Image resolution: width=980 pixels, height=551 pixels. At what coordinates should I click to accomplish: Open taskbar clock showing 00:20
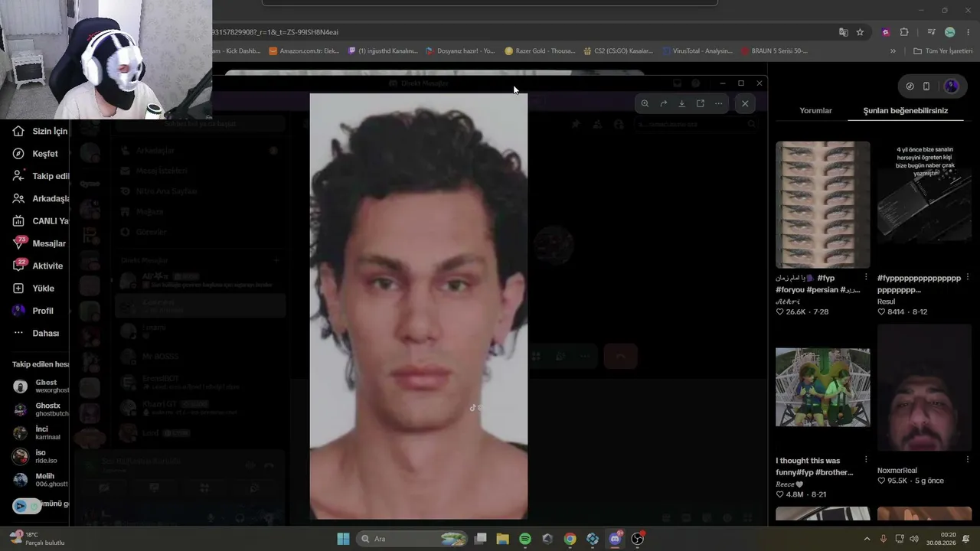coord(941,539)
